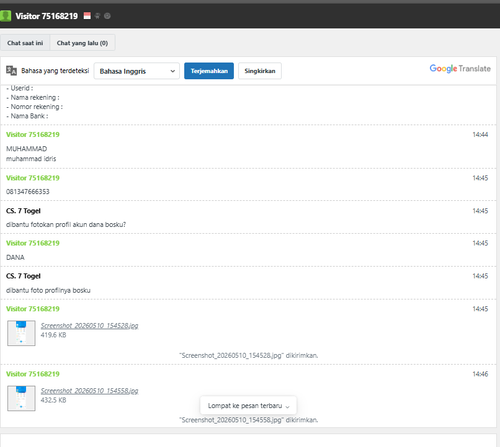Click the 'Screenshot_20260510_154558.jpg dikirimkan.' notice
This screenshot has height=447, width=500.
(x=249, y=420)
